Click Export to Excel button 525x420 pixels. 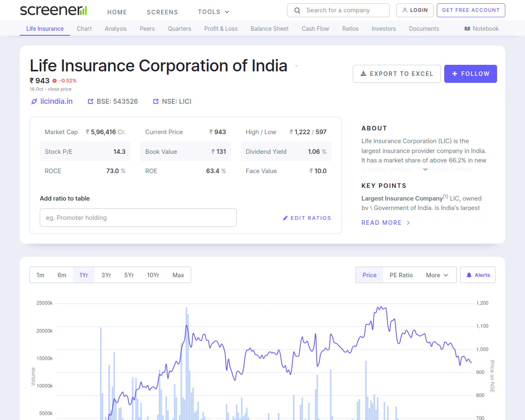[x=397, y=74]
